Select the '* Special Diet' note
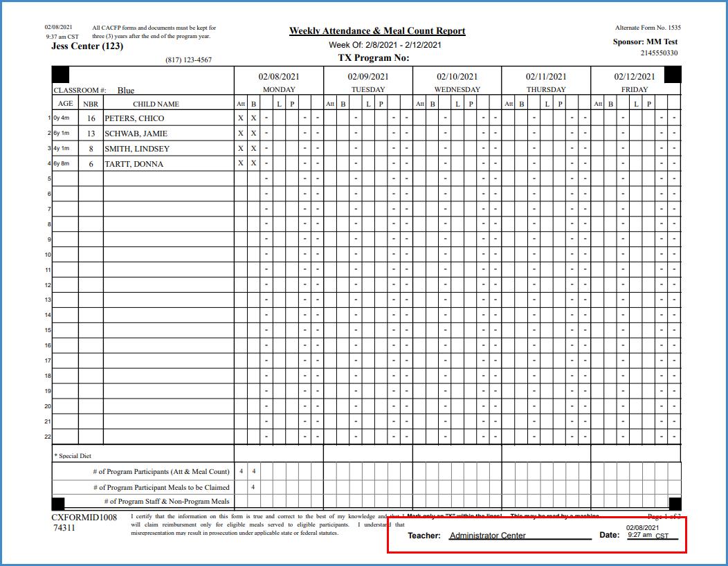This screenshot has width=728, height=566. click(x=73, y=456)
